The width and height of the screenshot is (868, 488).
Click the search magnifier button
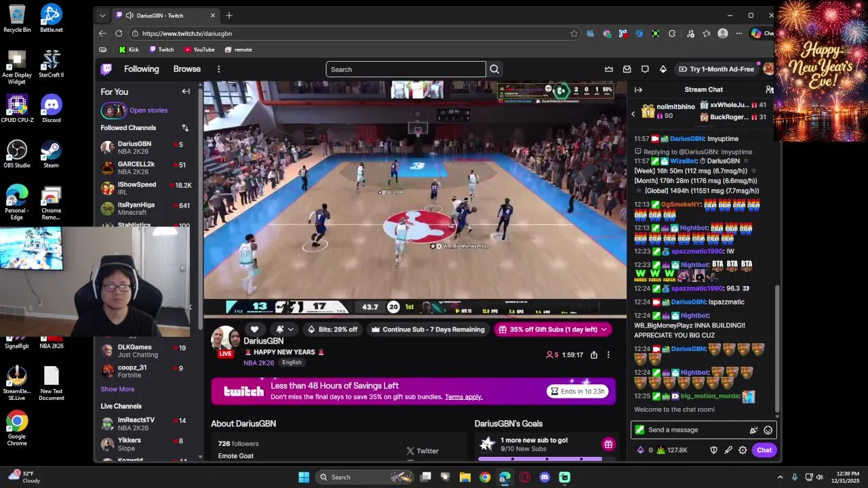pos(494,69)
